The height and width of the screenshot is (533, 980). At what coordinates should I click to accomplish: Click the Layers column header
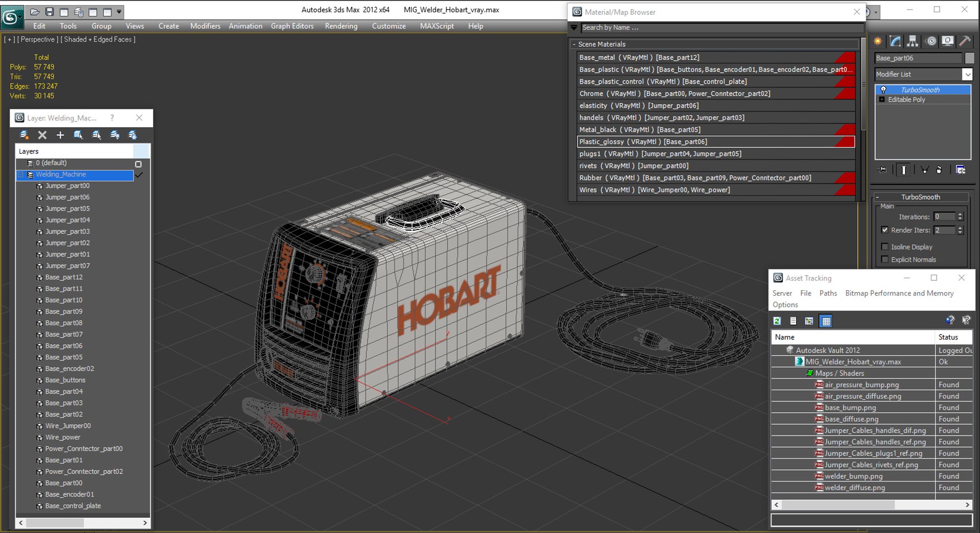tap(75, 151)
